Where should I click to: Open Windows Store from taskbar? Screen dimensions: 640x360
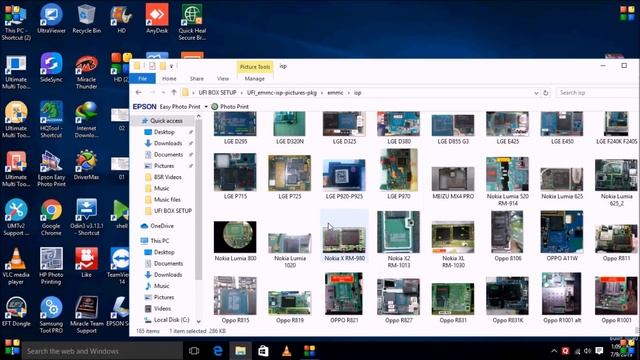[263, 351]
